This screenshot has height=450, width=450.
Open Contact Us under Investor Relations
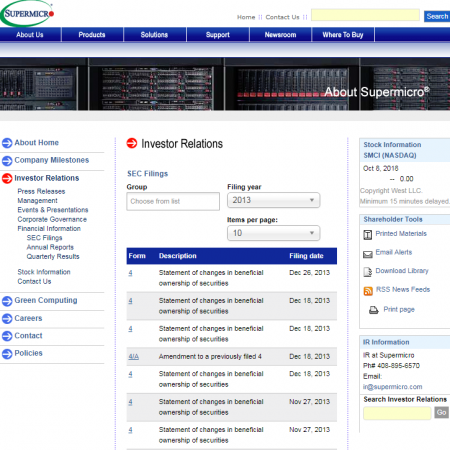(x=34, y=281)
